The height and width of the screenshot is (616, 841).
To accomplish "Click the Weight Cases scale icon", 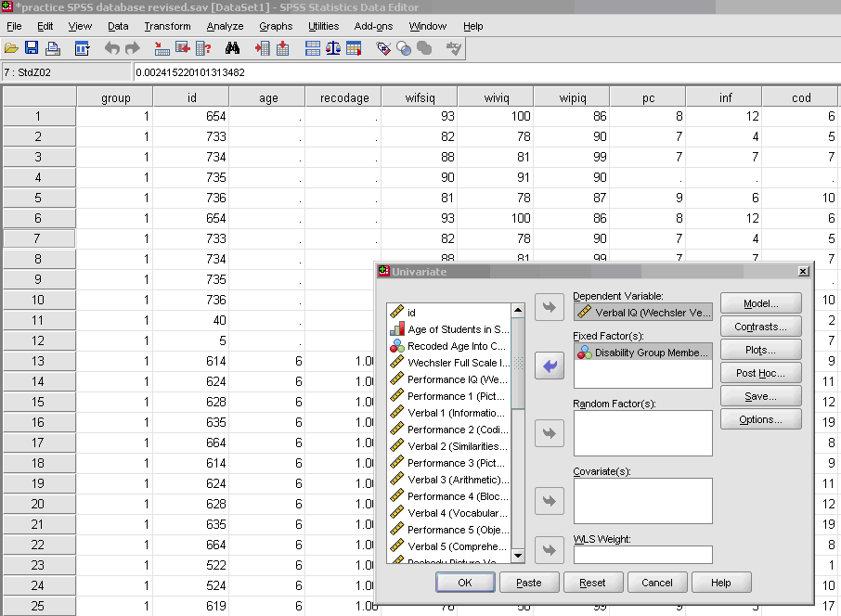I will coord(332,48).
